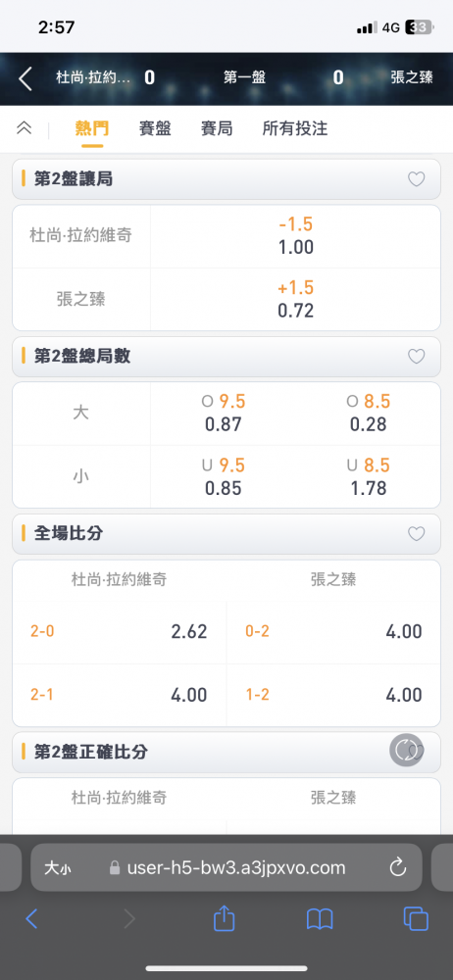
Task: Open Safari share sheet icon
Action: coord(224,919)
